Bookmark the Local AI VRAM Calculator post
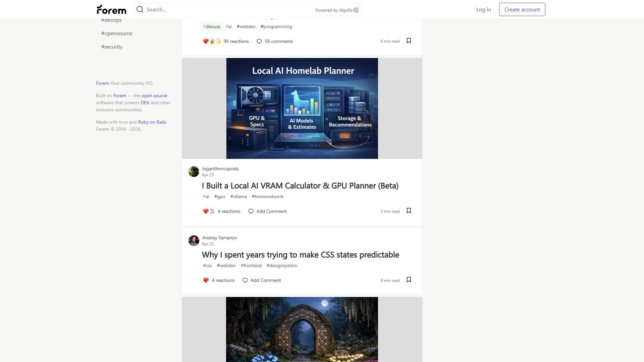 tap(409, 211)
